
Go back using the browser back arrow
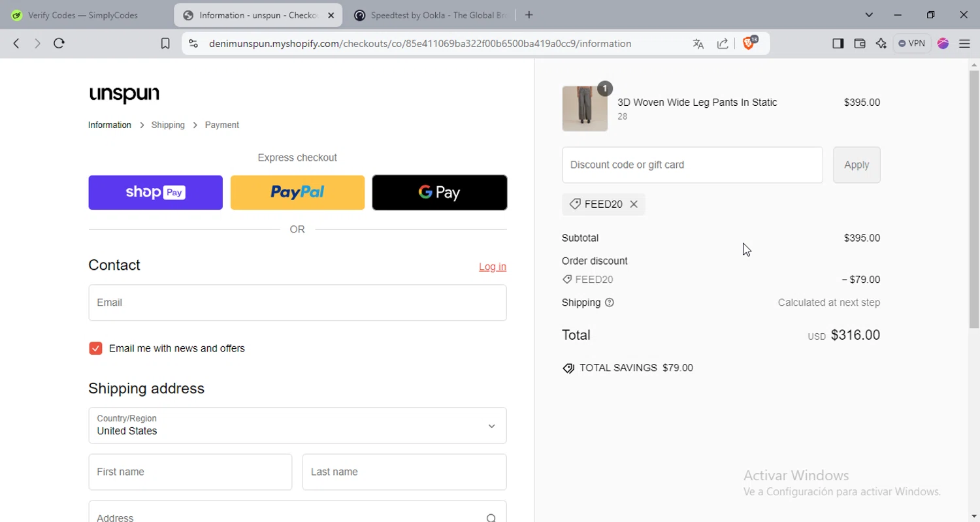click(x=16, y=43)
